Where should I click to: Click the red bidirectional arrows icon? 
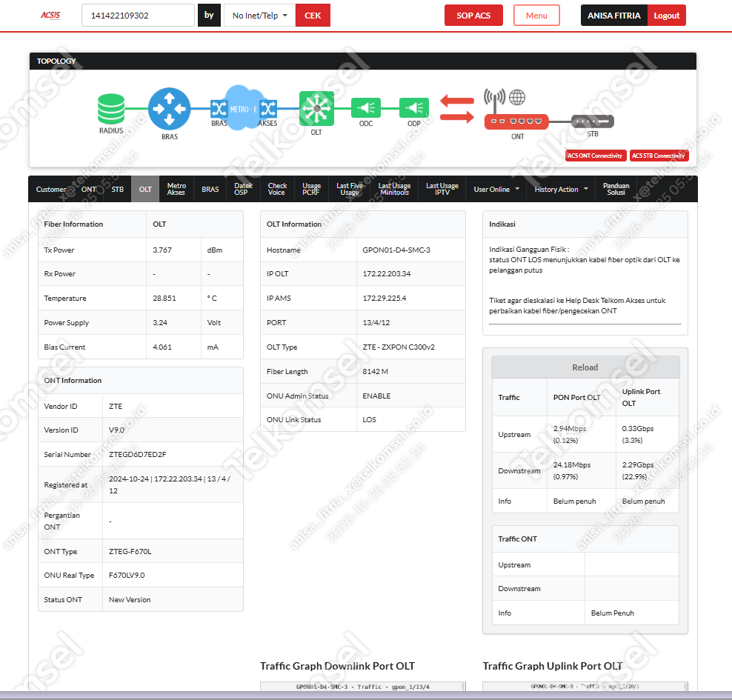[x=457, y=108]
